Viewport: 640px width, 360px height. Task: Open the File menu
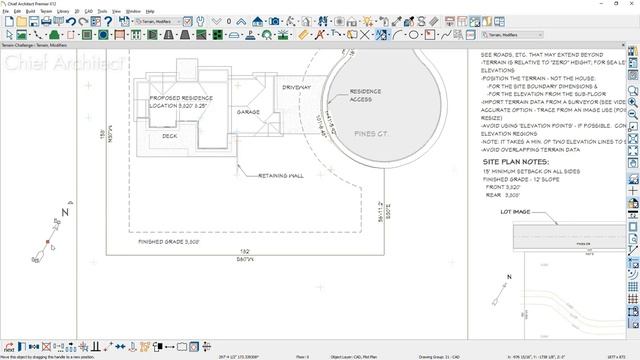pyautogui.click(x=5, y=11)
